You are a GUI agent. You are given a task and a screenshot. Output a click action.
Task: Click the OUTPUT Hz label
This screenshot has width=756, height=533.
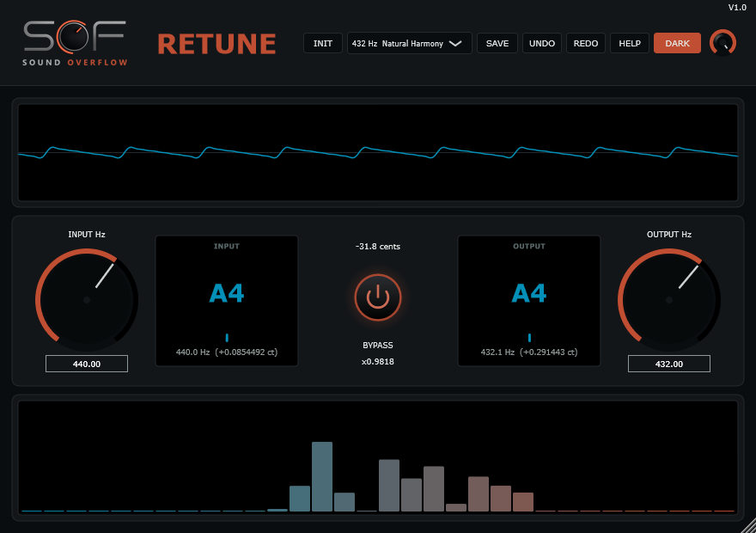pyautogui.click(x=669, y=235)
